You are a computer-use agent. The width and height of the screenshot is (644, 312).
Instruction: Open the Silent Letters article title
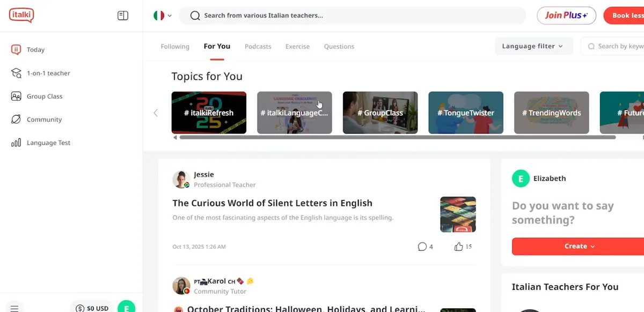pos(272,203)
